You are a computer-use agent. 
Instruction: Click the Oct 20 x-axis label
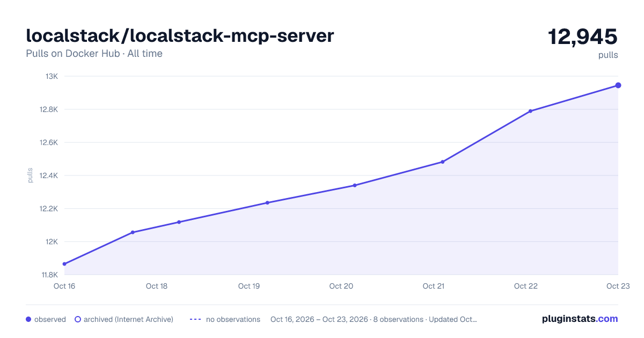pyautogui.click(x=341, y=286)
